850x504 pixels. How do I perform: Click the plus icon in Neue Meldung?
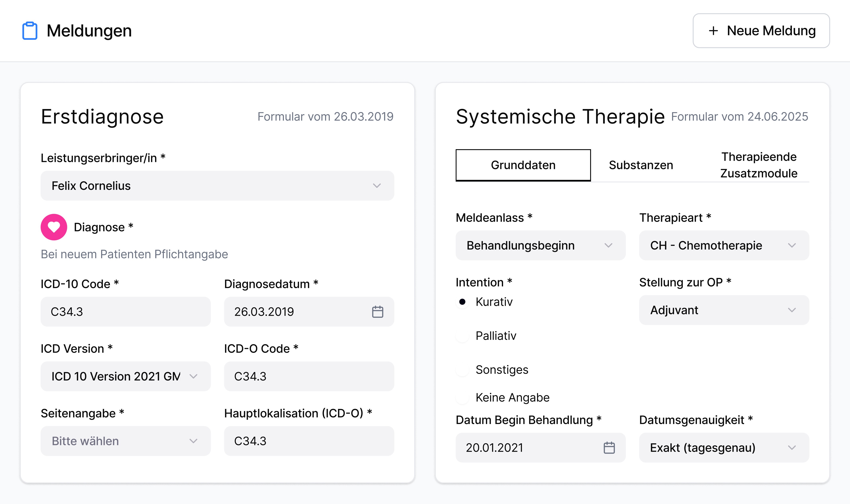[713, 31]
